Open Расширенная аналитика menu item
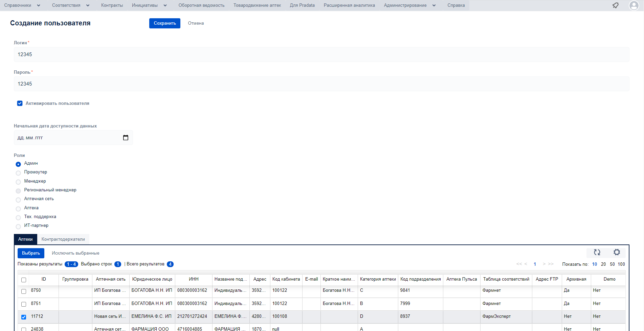Screen dimensions: 644x331 point(349,5)
